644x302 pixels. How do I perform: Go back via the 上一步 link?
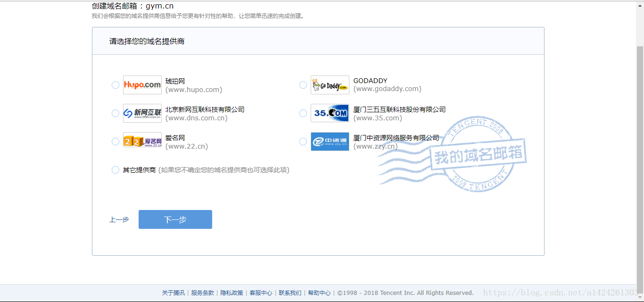119,219
